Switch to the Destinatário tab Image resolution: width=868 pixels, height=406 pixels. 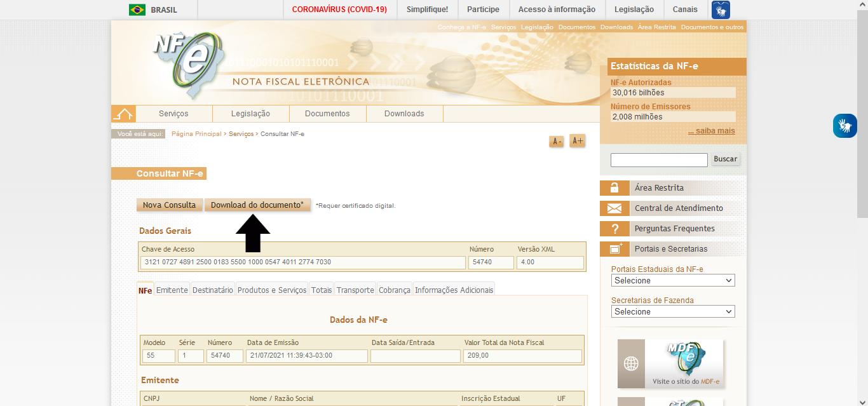[213, 290]
